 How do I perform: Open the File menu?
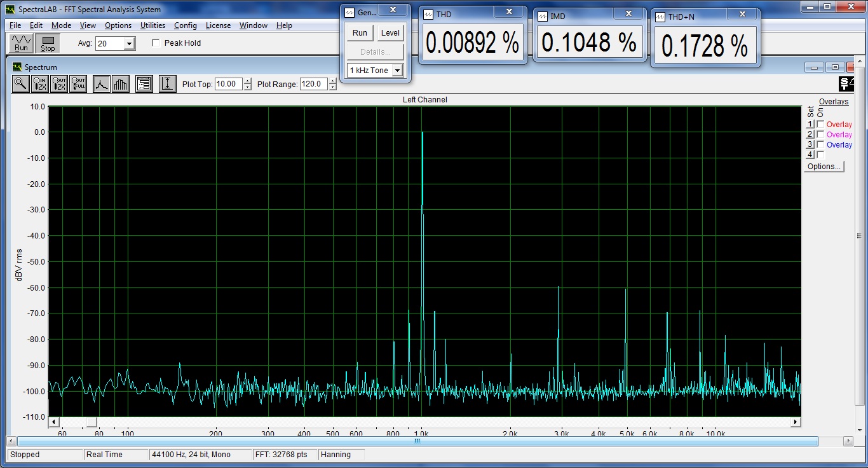pos(15,25)
